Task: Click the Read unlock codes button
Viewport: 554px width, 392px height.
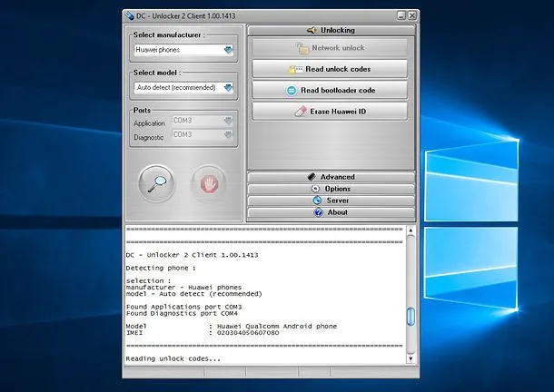Action: (x=331, y=69)
